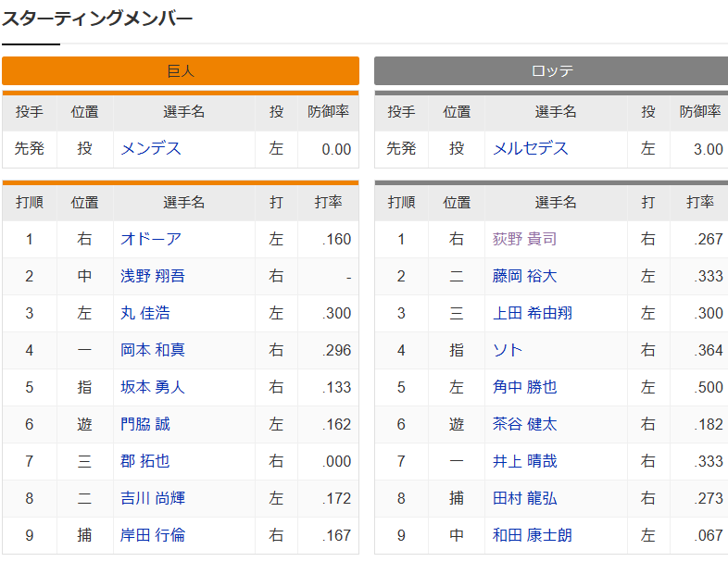
Task: Open 岡本 和真 player link
Action: tap(153, 350)
